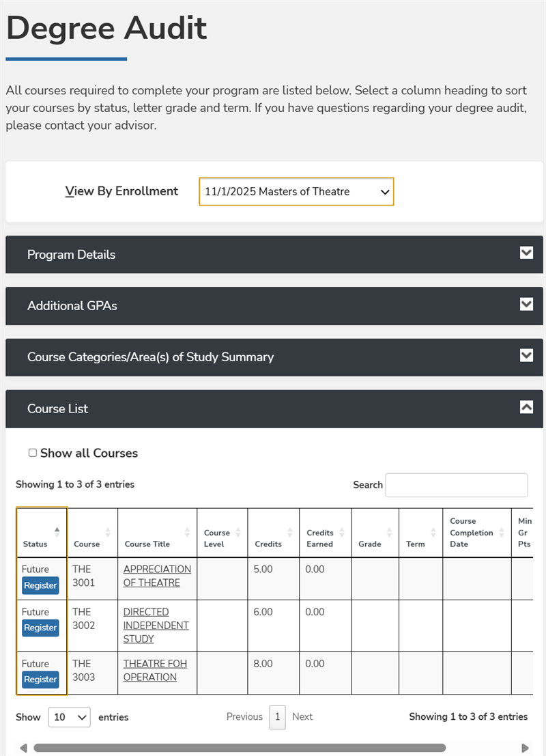Click the horizontal table scrollbar

click(239, 748)
